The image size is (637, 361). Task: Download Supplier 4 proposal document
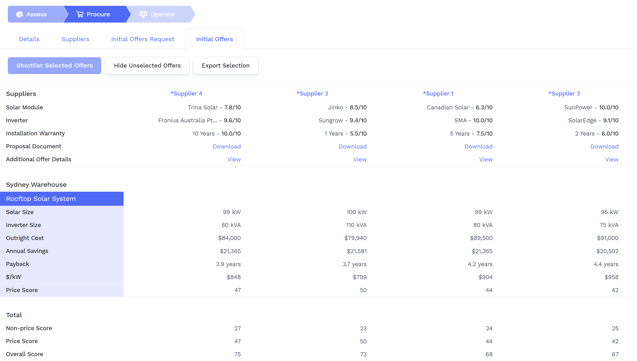tap(227, 146)
